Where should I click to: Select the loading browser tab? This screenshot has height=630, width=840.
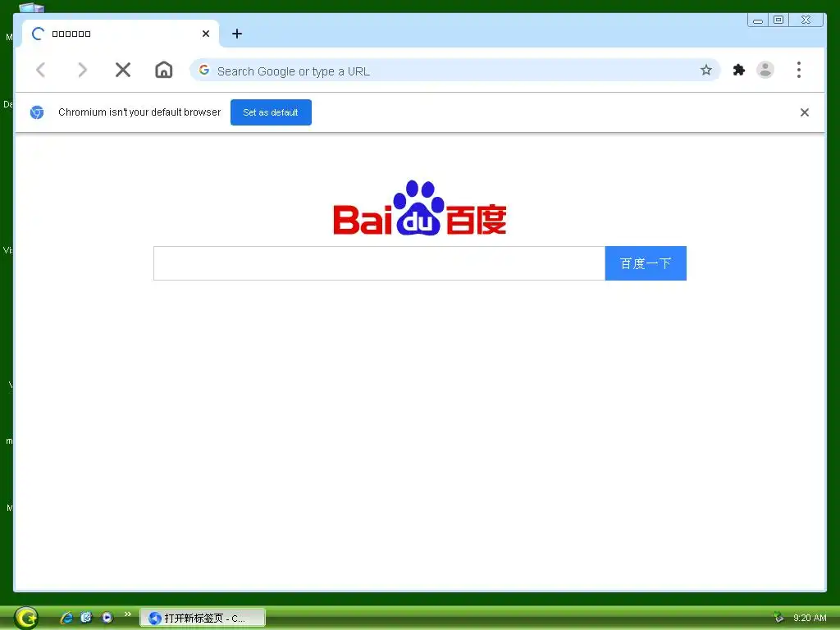coord(120,34)
